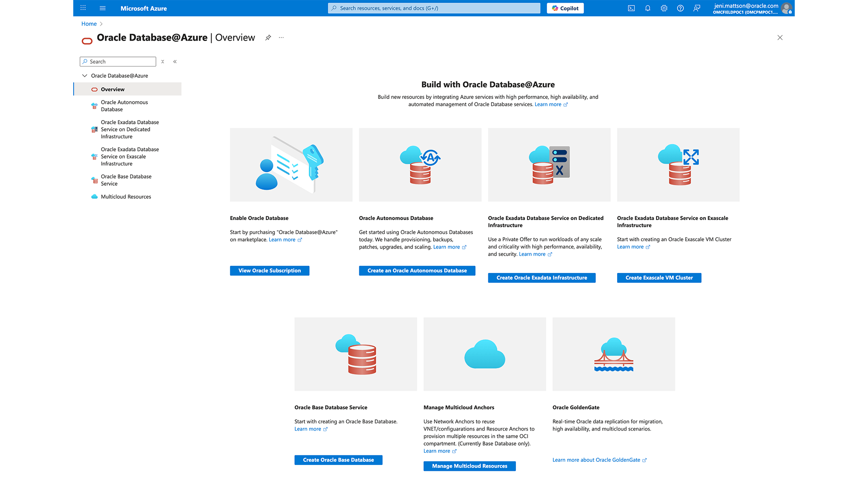
Task: Select Overview in the left sidebar
Action: click(113, 89)
